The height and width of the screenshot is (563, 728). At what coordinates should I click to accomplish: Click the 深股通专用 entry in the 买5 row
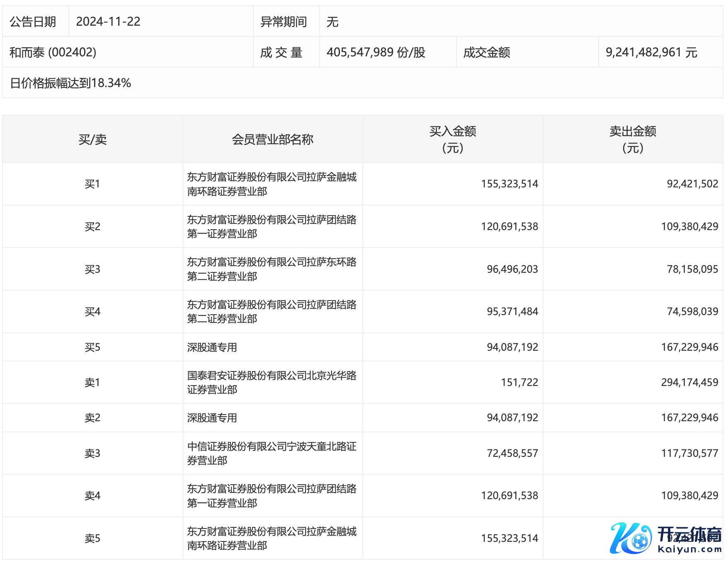tap(212, 347)
